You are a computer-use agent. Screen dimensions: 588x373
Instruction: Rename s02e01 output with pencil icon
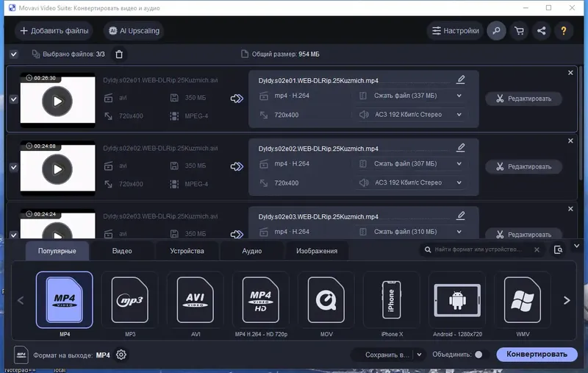pyautogui.click(x=461, y=79)
